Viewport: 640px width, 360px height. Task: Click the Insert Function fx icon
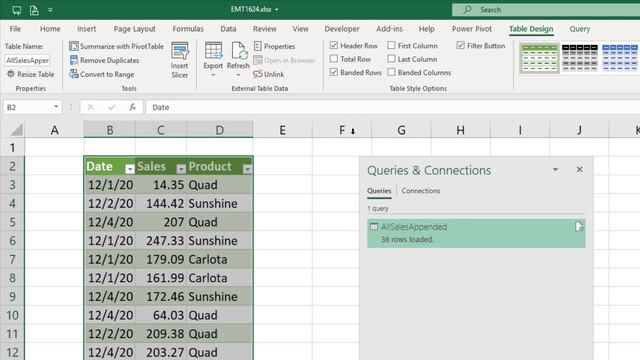coord(132,107)
